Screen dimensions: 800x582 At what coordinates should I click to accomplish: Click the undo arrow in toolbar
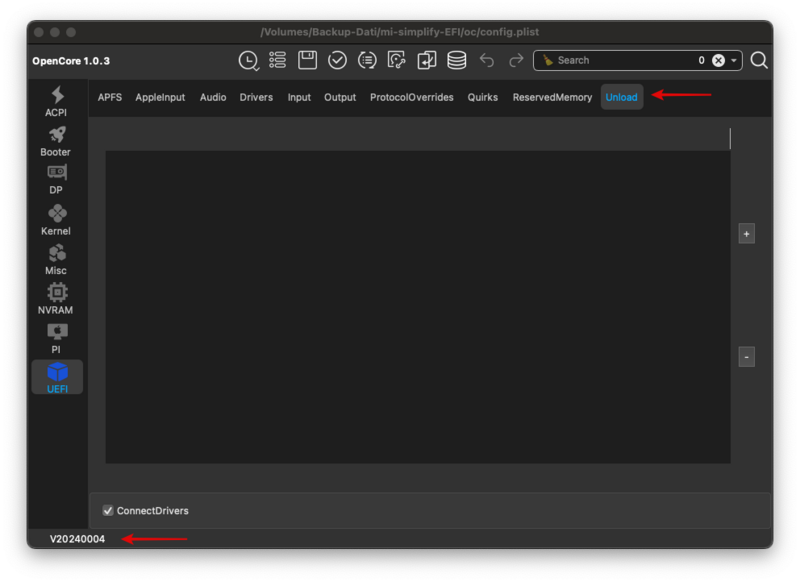[x=487, y=60]
